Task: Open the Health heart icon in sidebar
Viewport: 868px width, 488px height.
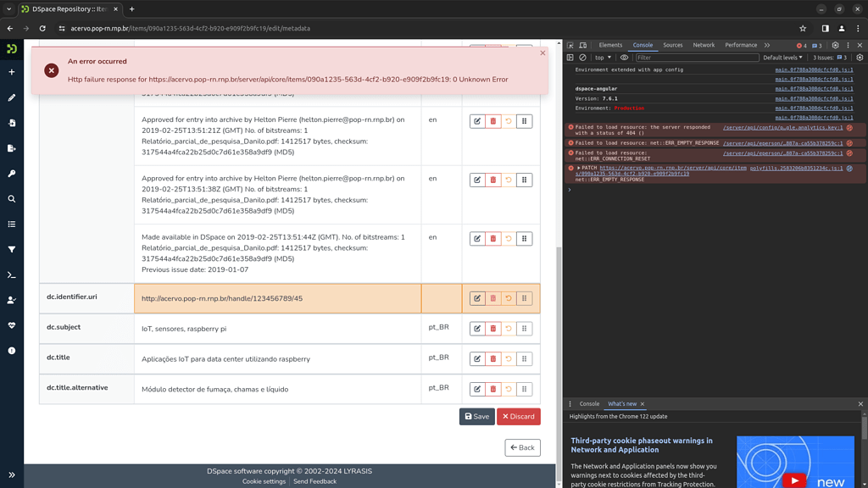Action: pos(12,325)
